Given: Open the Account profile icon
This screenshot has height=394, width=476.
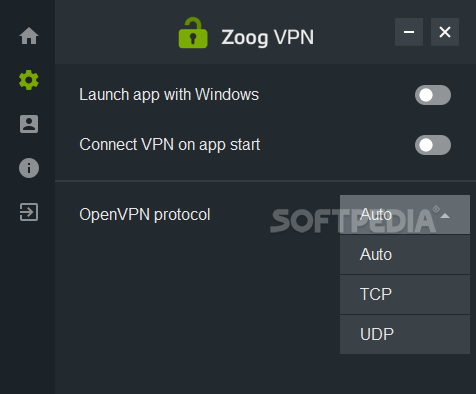Looking at the screenshot, I should coord(29,124).
